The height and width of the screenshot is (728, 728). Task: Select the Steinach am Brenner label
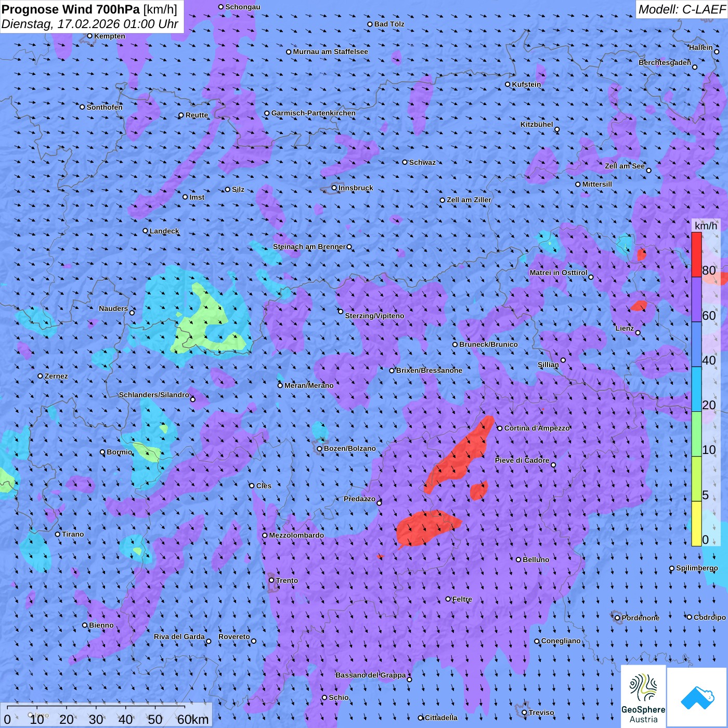click(x=309, y=246)
